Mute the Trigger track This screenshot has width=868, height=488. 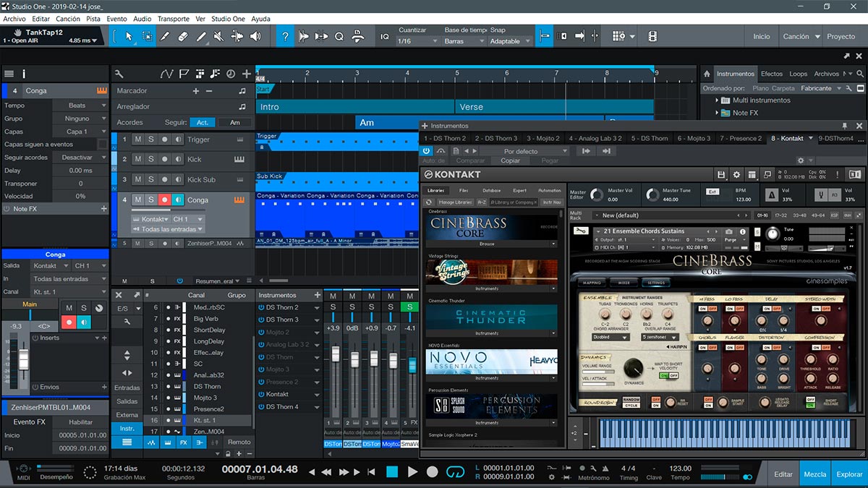[x=137, y=140]
